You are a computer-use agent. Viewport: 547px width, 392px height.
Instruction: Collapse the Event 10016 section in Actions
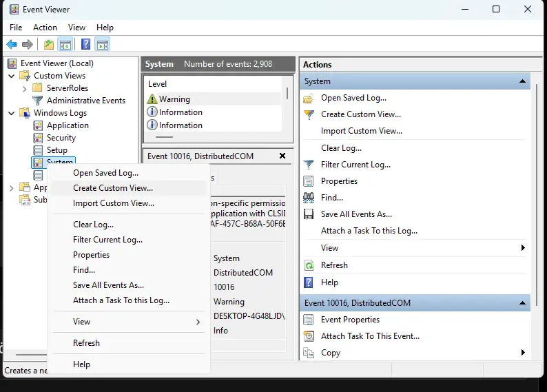click(x=522, y=303)
